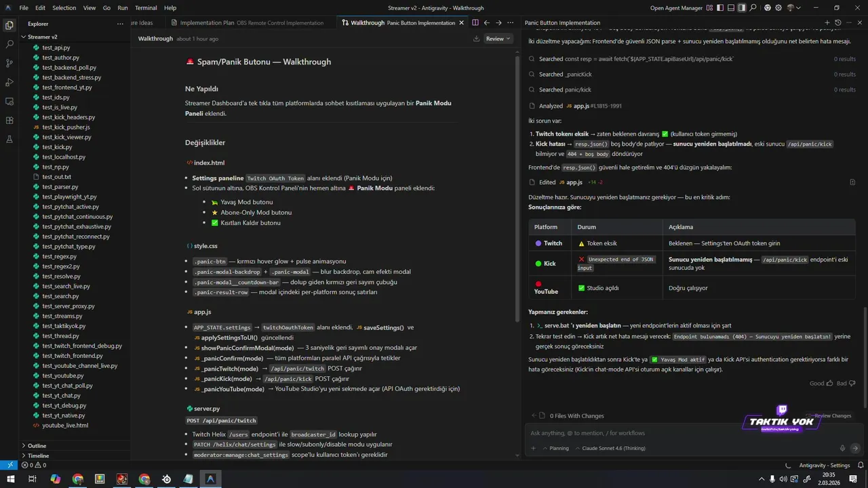This screenshot has height=488, width=868.
Task: Open the Testing flask view
Action: [x=9, y=139]
